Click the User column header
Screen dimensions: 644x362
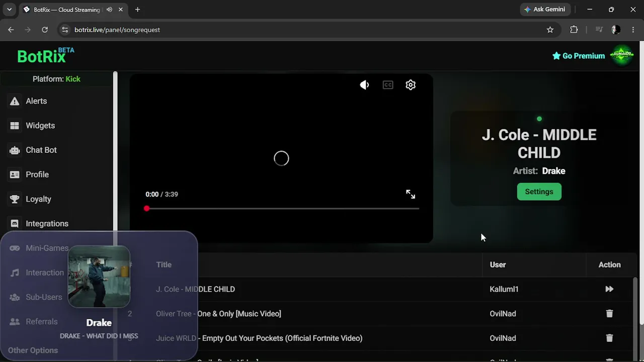coord(498,264)
